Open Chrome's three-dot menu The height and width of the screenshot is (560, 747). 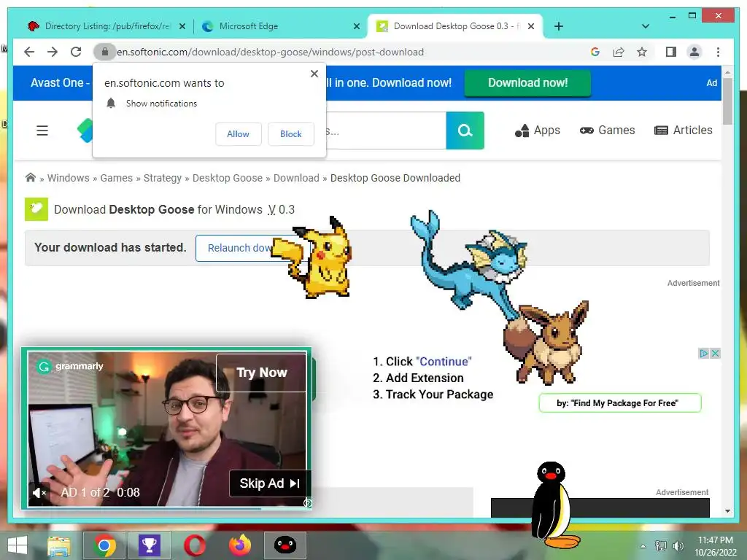pyautogui.click(x=718, y=52)
